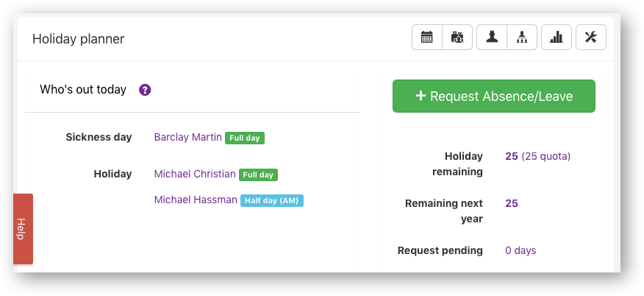This screenshot has height=296, width=644.
Task: Click the 0 days pending request link
Action: point(520,250)
